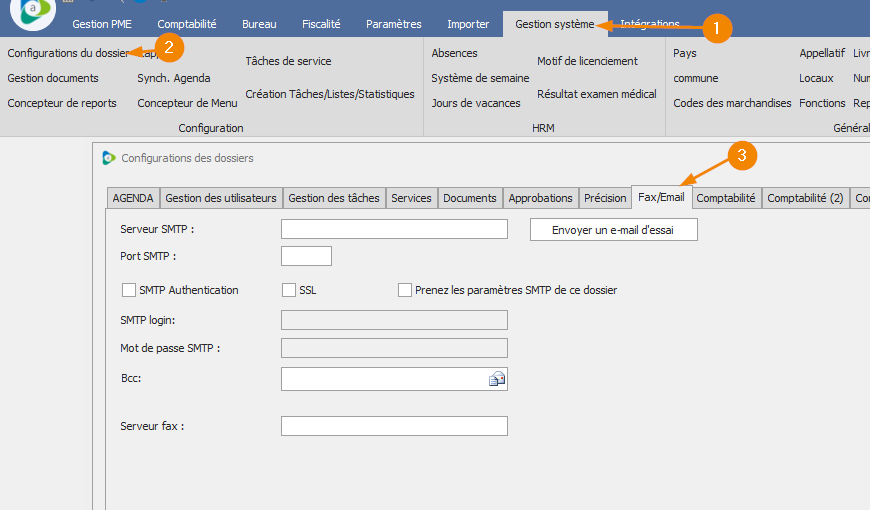The height and width of the screenshot is (510, 870).
Task: Open Tâches de service
Action: 289,61
